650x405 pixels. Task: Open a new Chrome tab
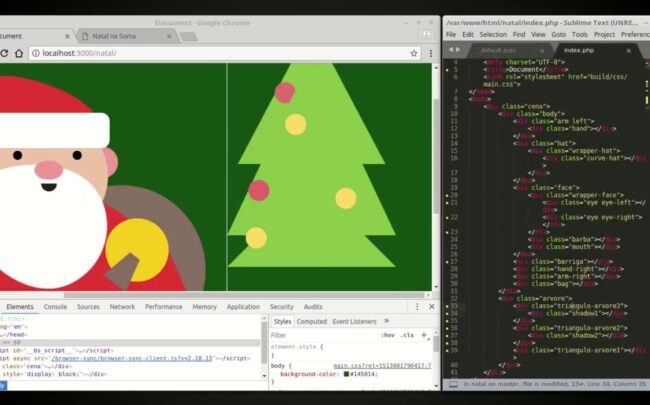189,37
